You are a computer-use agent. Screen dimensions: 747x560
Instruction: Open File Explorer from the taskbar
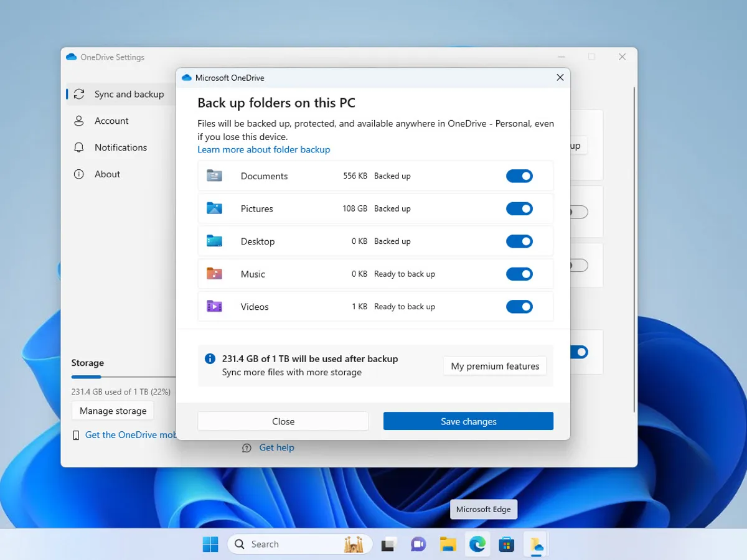point(448,544)
